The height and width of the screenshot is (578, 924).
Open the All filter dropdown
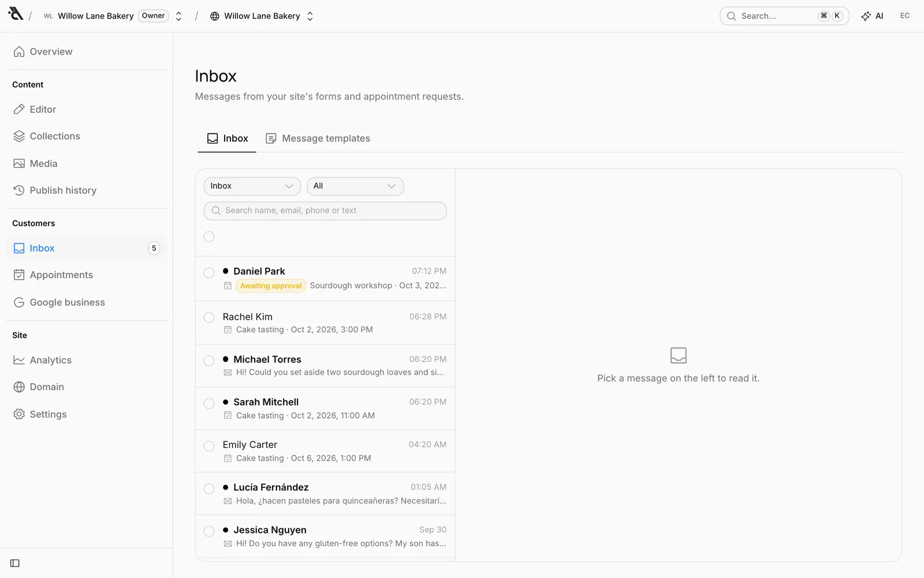click(355, 186)
